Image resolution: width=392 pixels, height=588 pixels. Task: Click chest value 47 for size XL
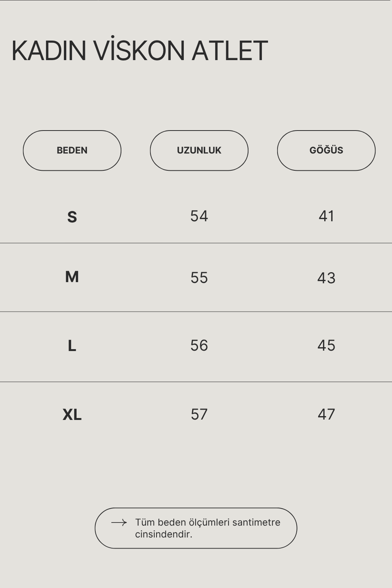pyautogui.click(x=326, y=414)
